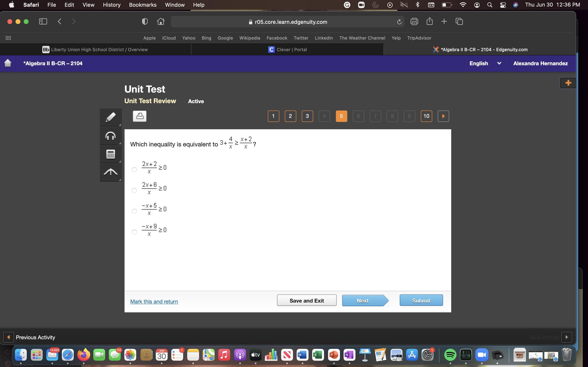Screen dimensions: 588x367
Task: Show next set of question numbers
Action: pyautogui.click(x=443, y=116)
